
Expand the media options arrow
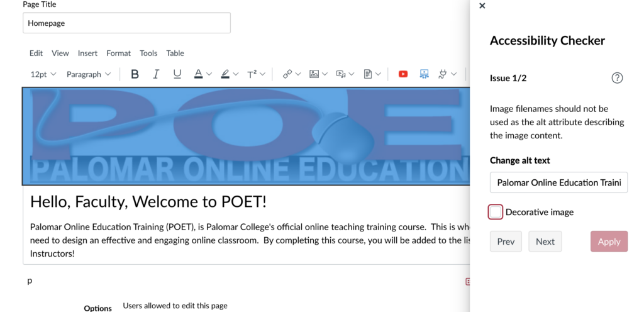[351, 74]
